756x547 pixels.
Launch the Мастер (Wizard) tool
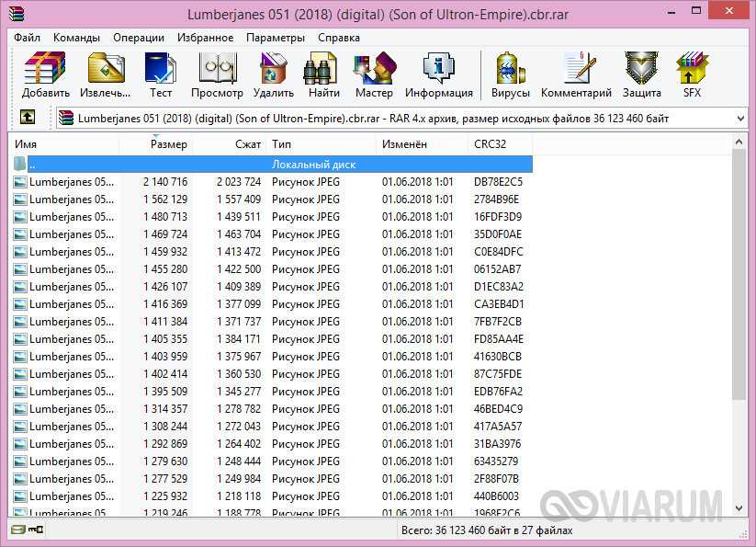click(x=374, y=74)
